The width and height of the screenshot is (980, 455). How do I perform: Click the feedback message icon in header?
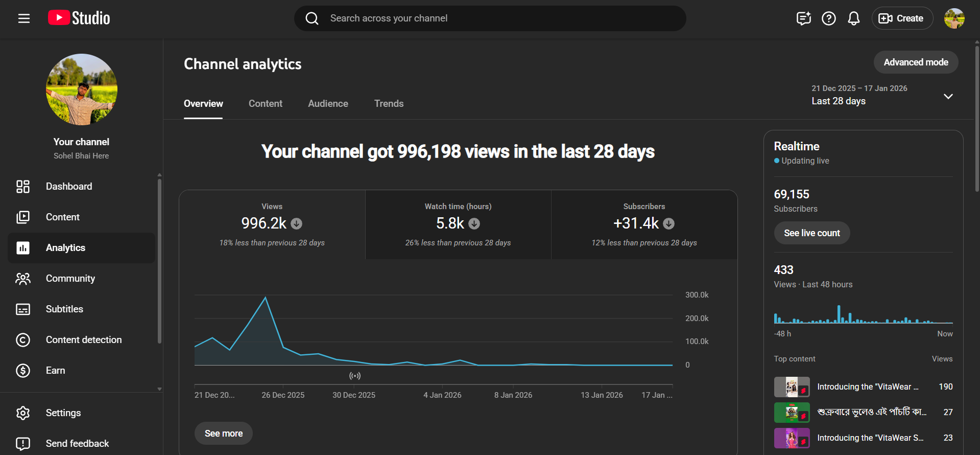pos(803,18)
